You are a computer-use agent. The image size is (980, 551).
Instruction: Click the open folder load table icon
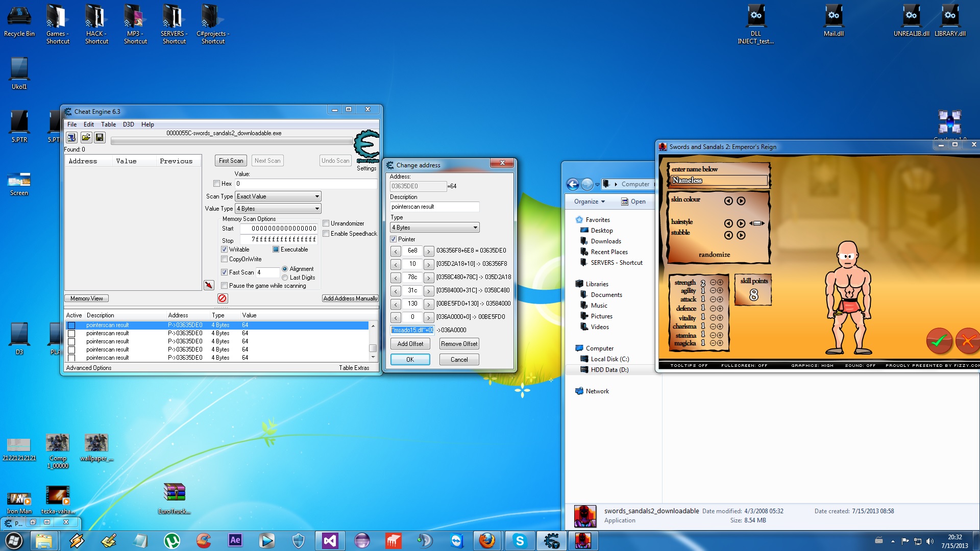coord(86,137)
